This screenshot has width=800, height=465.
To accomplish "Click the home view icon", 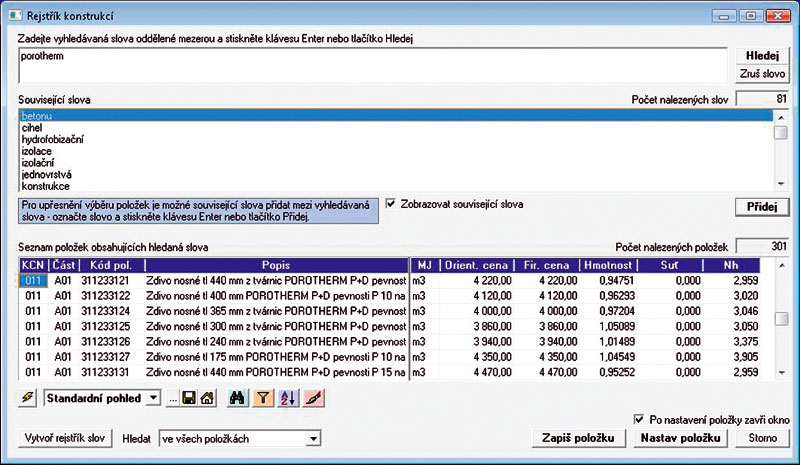I will pos(207,398).
